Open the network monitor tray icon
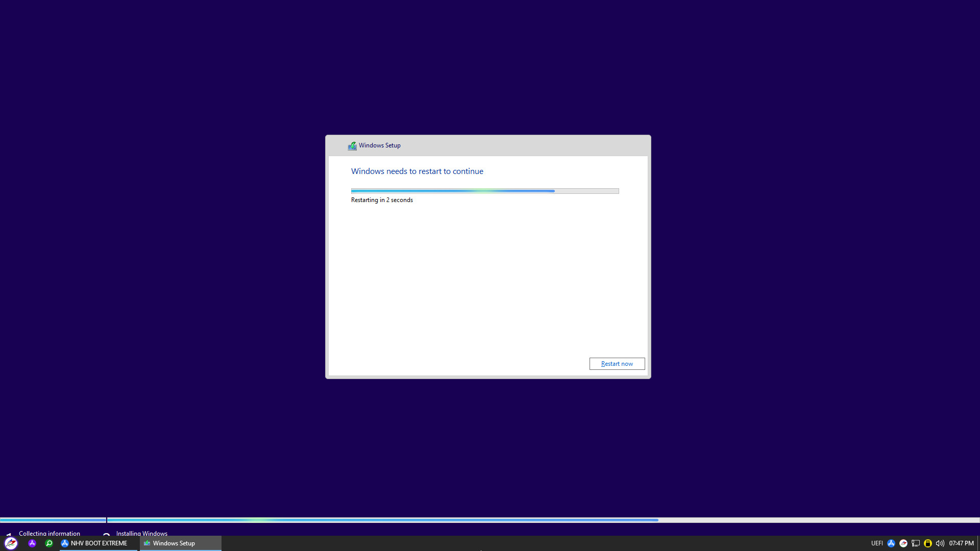Screen dimensions: 980x551 point(916,543)
